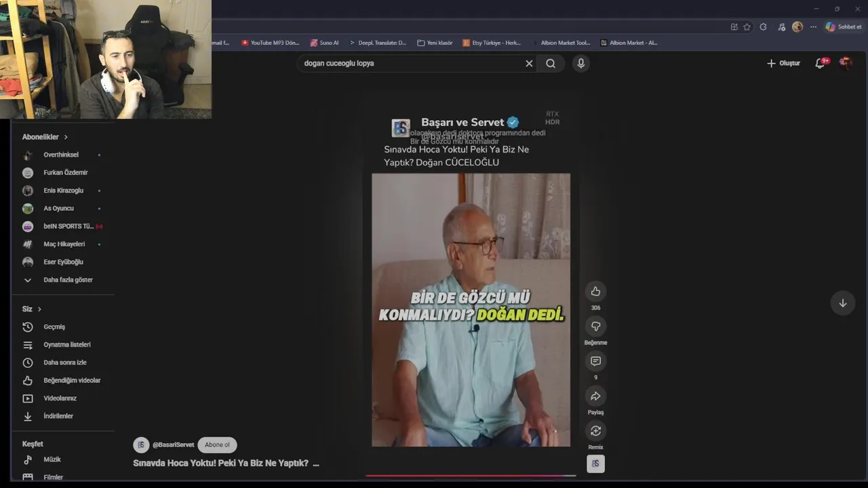
Task: Open the browser Sohbet et Copilot button
Action: tap(844, 27)
